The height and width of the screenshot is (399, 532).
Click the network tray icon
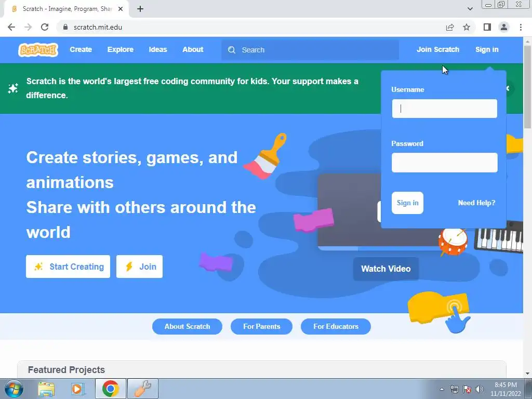pyautogui.click(x=454, y=389)
